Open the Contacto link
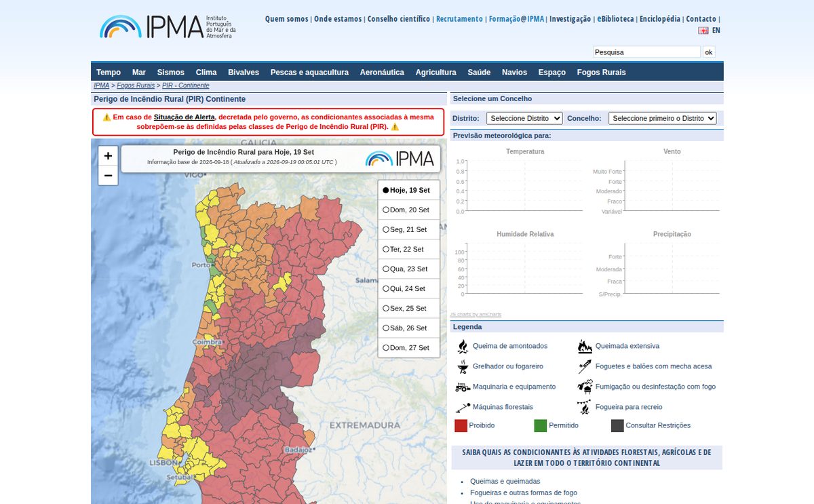 [701, 19]
